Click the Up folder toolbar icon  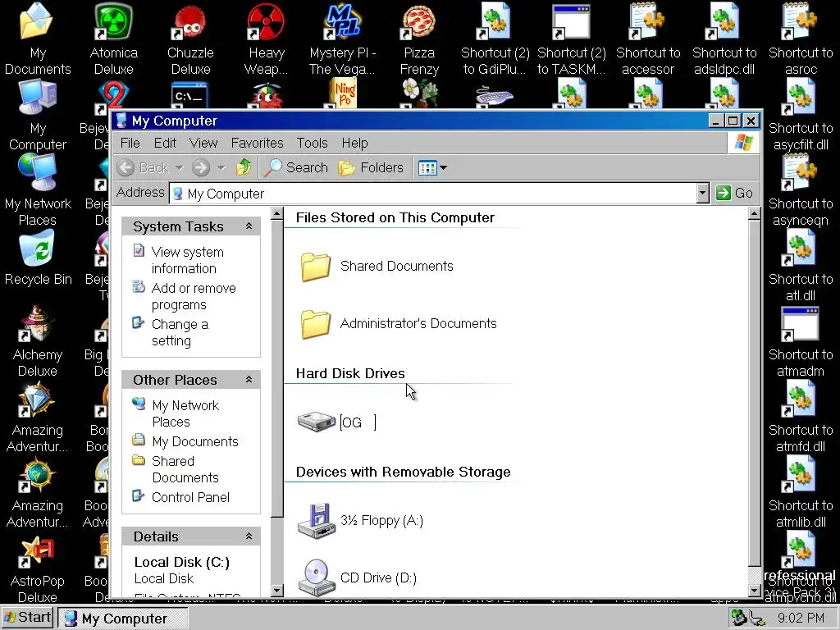244,167
